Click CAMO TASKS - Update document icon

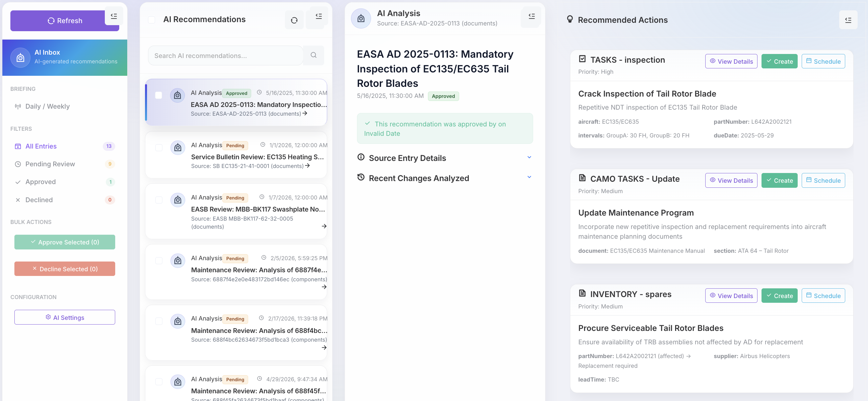click(x=582, y=178)
